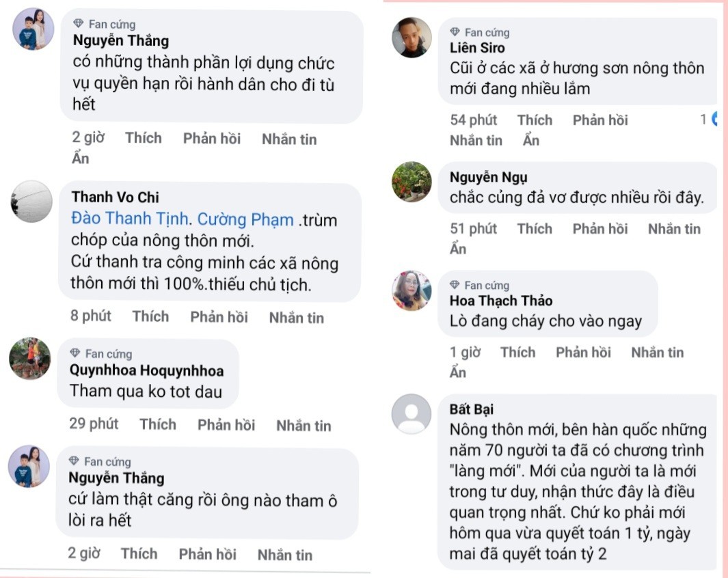Click Phản hồi under the 'cứ làm thật căng' comment
The width and height of the screenshot is (728, 578).
coord(208,554)
